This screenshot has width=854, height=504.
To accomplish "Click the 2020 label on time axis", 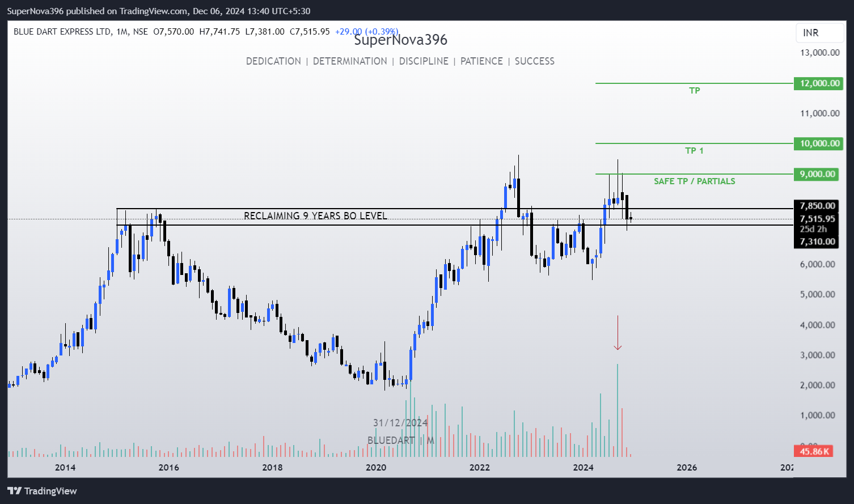I will (376, 468).
